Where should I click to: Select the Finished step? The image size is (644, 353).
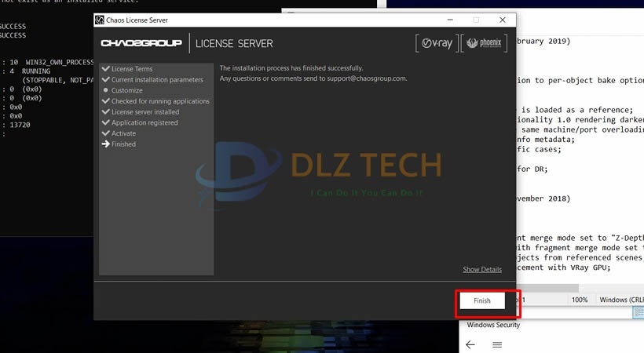click(x=123, y=144)
